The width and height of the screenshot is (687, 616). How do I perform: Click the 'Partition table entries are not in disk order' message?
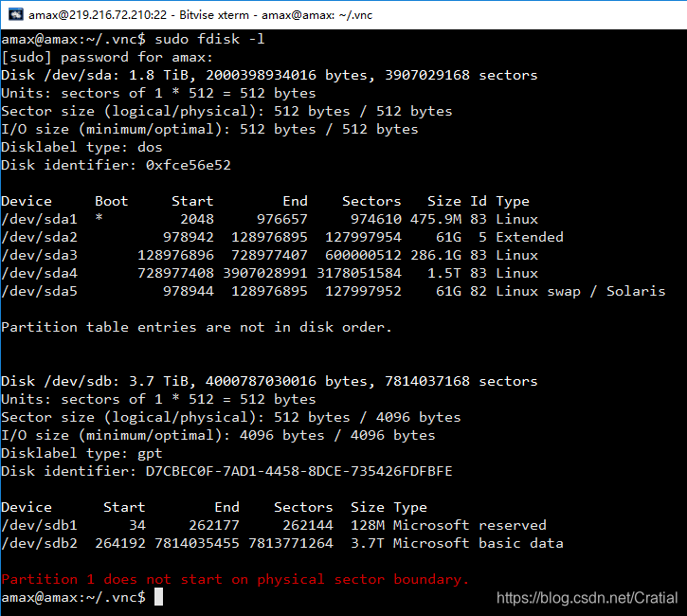point(196,327)
